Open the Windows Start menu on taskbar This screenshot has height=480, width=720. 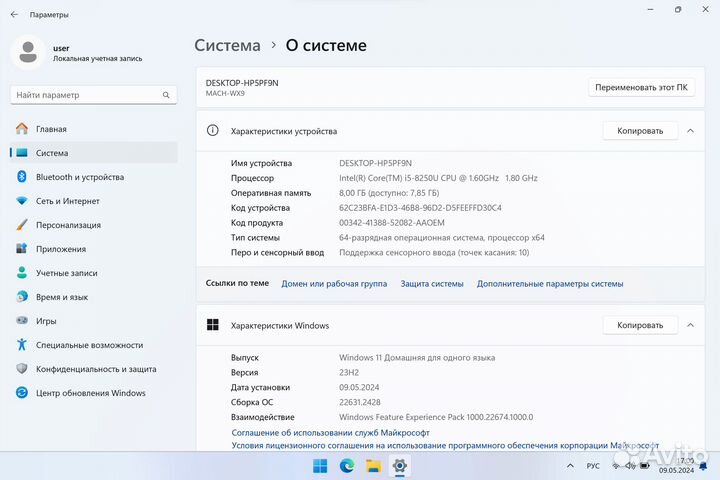coord(320,466)
